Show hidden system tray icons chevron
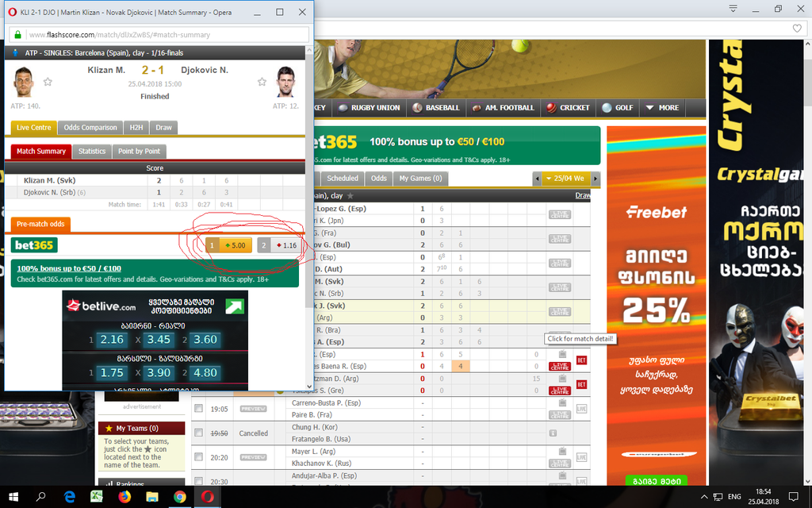This screenshot has width=812, height=508. click(x=704, y=497)
